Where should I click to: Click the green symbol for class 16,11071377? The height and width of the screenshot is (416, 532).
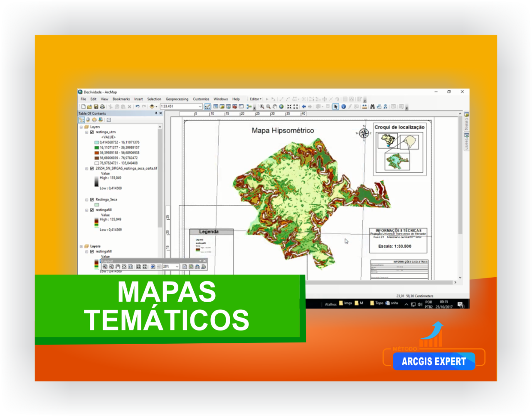(96, 148)
